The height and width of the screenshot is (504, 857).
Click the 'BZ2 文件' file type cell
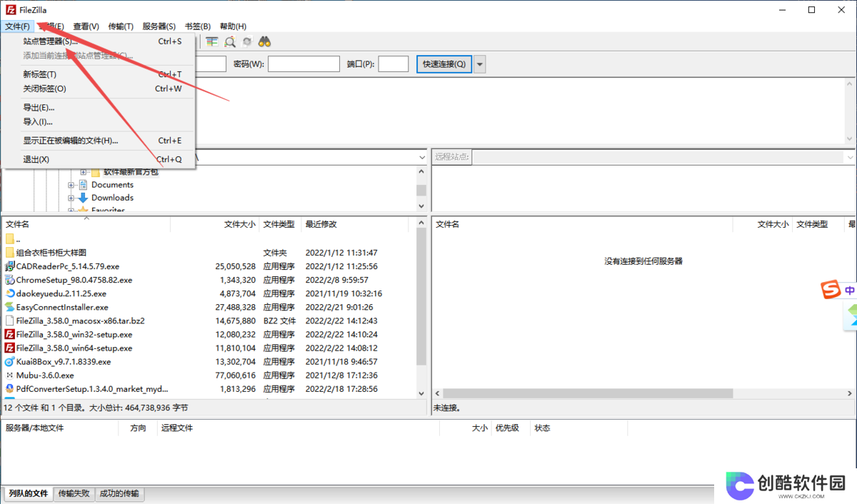pyautogui.click(x=279, y=321)
